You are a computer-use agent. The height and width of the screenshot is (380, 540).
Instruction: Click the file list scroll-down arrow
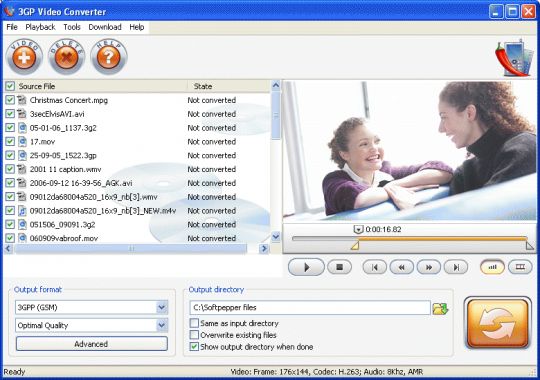coord(276,237)
